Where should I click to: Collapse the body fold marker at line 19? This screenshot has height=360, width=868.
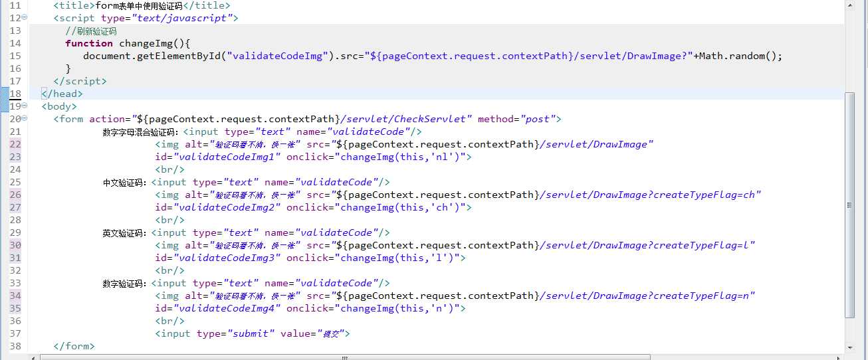click(25, 106)
